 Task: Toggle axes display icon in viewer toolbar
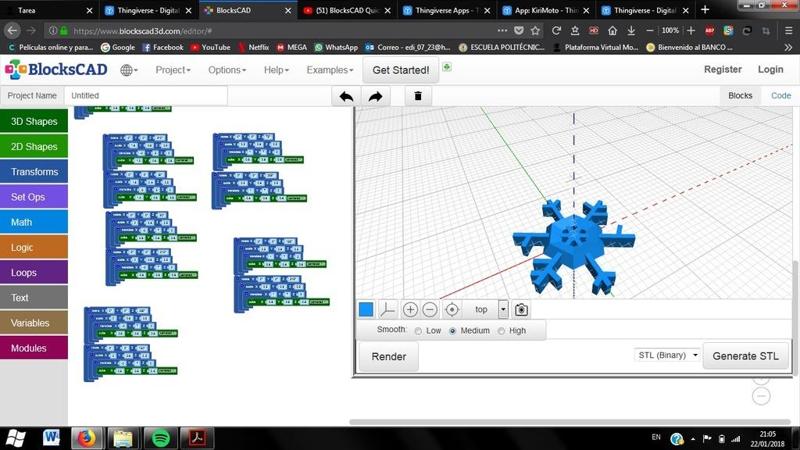coord(388,309)
